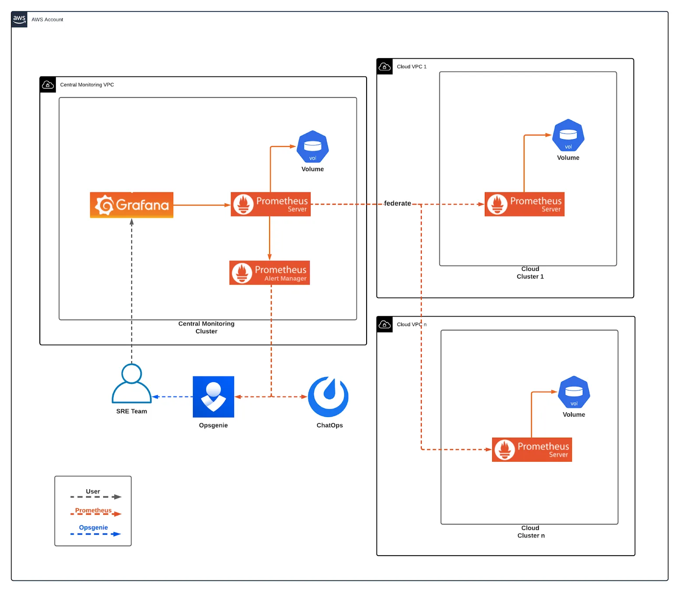Select the 'Volume' label in Cloud Cluster n
Image resolution: width=700 pixels, height=592 pixels.
tap(574, 414)
